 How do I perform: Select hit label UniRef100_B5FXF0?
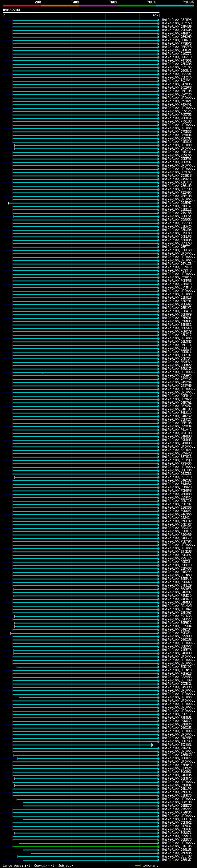point(176,78)
